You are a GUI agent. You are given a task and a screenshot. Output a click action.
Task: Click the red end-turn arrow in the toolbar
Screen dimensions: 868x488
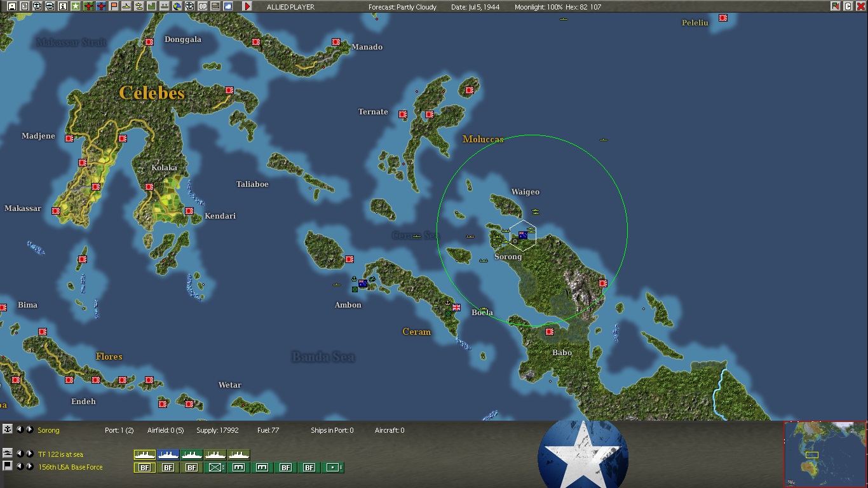[247, 6]
